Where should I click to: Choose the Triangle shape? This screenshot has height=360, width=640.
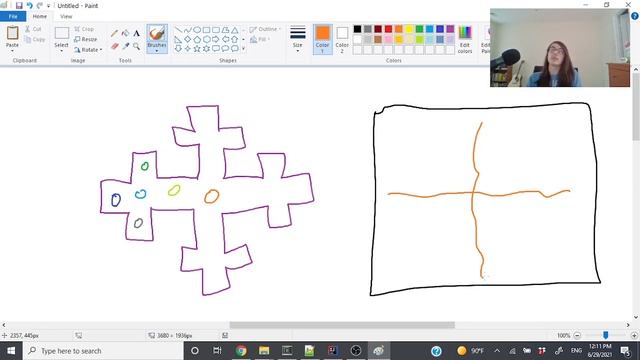(x=235, y=30)
